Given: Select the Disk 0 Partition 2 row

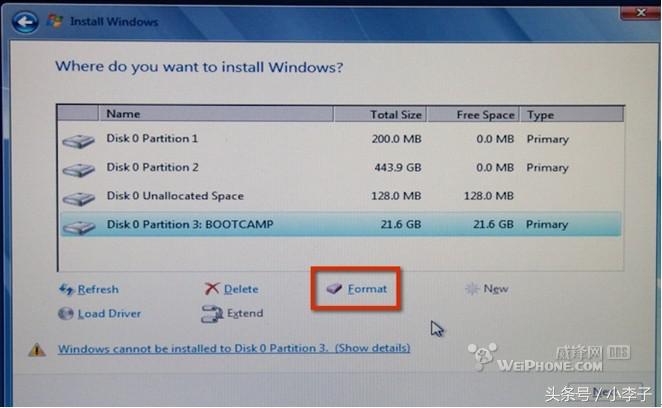Looking at the screenshot, I should pos(341,168).
